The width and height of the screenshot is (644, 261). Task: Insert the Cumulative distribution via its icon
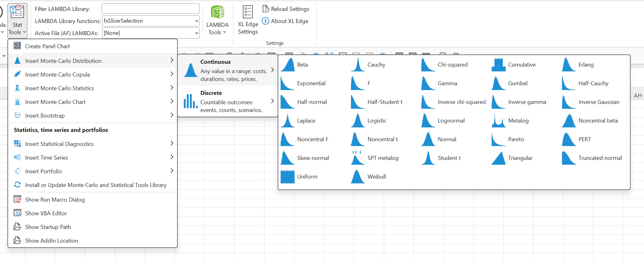coord(498,65)
